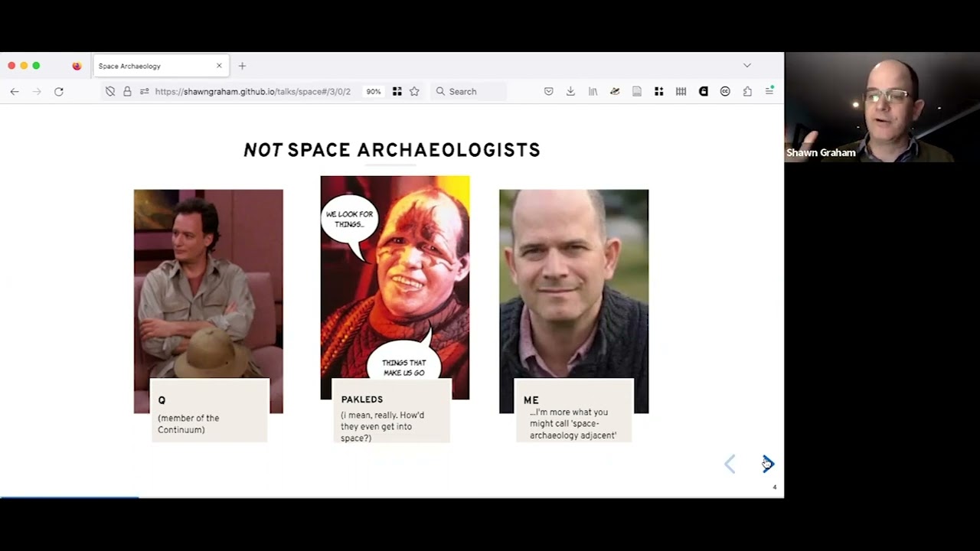This screenshot has height=551, width=980.
Task: Click the "How'd they even get into space?" text
Action: (x=382, y=426)
